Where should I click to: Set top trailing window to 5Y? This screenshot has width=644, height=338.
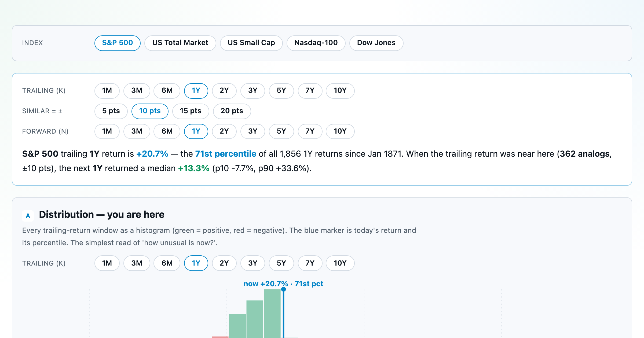[281, 91]
